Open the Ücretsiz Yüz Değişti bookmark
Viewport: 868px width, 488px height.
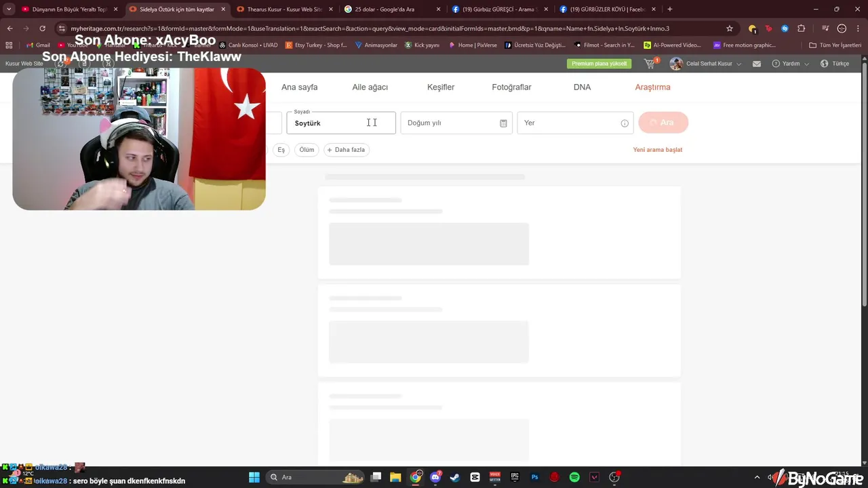pyautogui.click(x=535, y=45)
